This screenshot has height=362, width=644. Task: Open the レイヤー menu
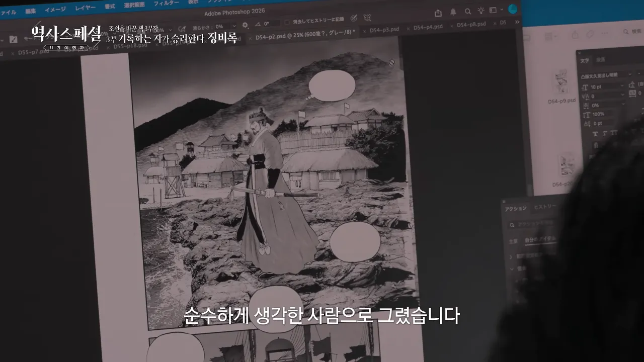(x=85, y=8)
